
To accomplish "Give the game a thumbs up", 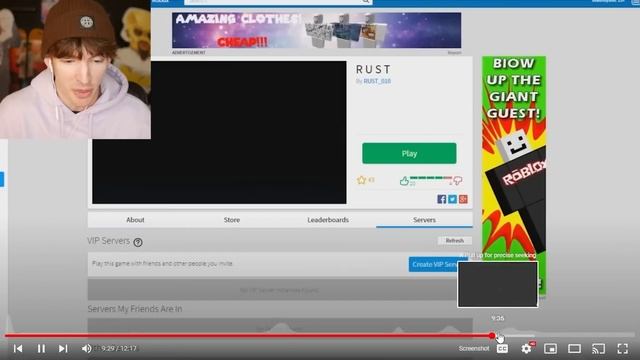I will (x=404, y=181).
